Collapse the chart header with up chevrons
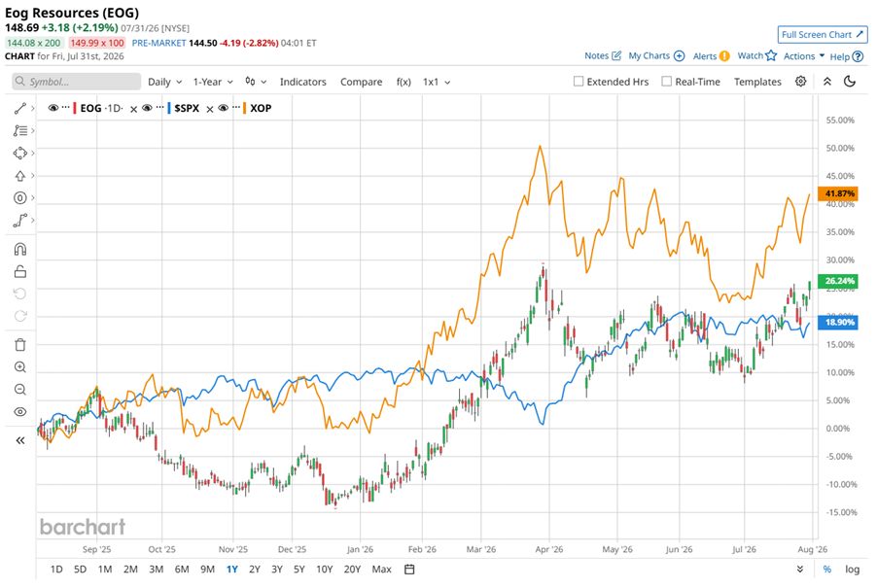Viewport: 877px width, 588px height. click(x=827, y=82)
